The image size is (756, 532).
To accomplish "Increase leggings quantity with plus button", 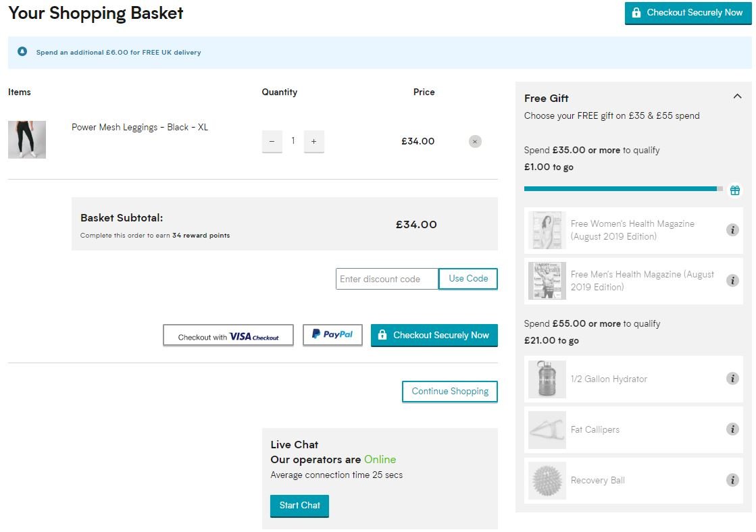I will [x=313, y=142].
